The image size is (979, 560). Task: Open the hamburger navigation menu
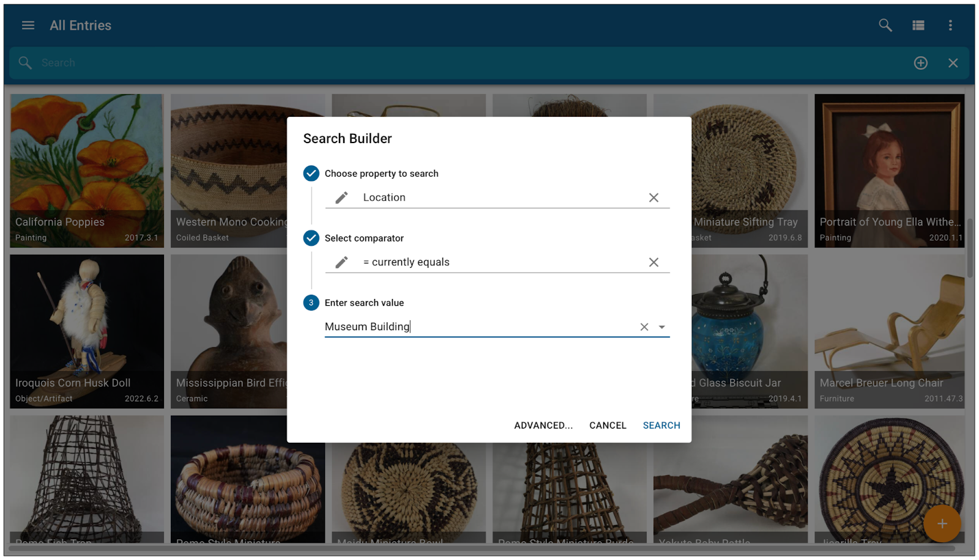(x=28, y=25)
